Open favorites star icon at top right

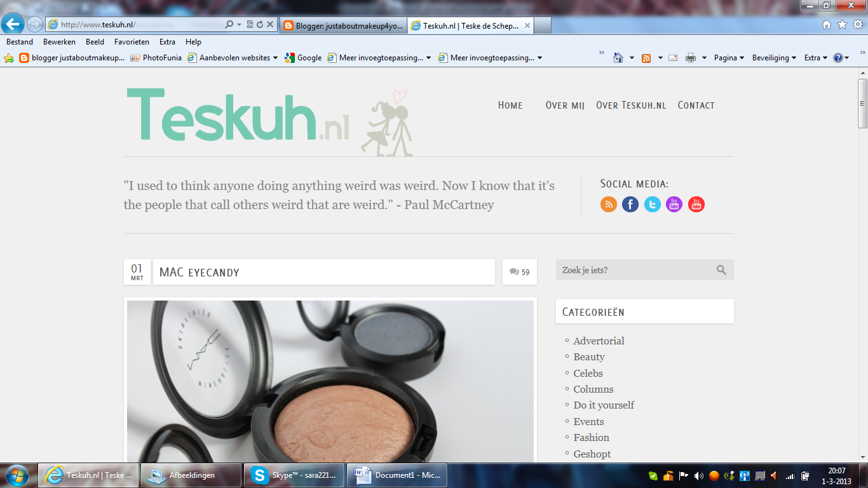click(x=842, y=25)
